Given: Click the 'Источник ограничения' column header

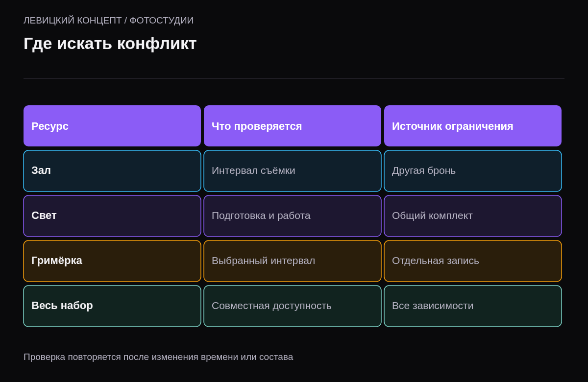Looking at the screenshot, I should (x=473, y=126).
